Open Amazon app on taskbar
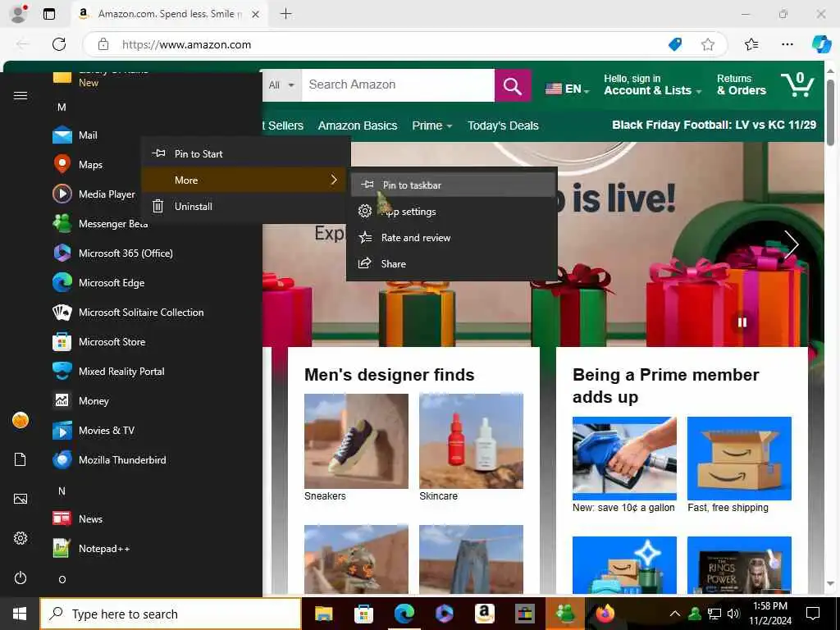This screenshot has width=840, height=630. click(484, 614)
